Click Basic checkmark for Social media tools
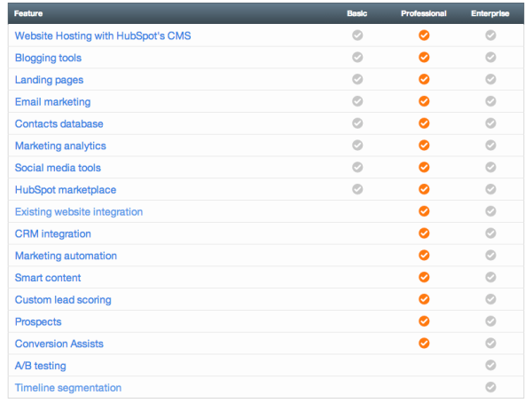Image resolution: width=532 pixels, height=403 pixels. 357,167
